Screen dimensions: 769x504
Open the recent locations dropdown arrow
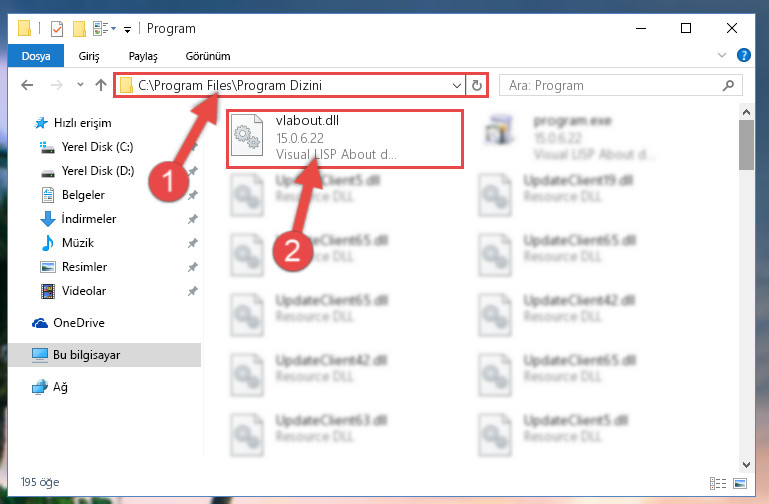click(x=80, y=85)
